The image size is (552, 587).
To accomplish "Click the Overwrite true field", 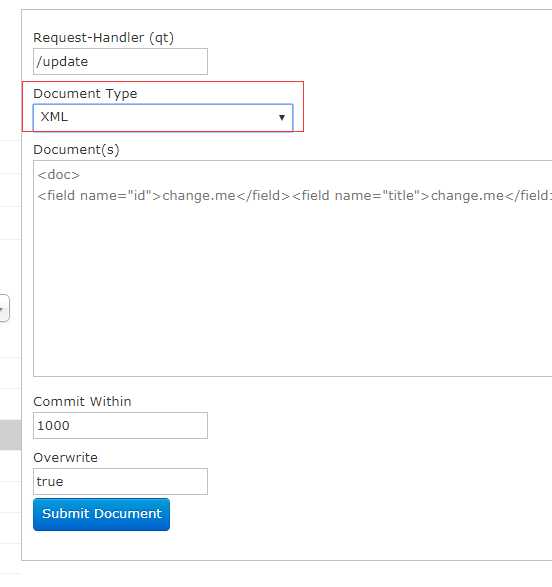I will click(120, 481).
